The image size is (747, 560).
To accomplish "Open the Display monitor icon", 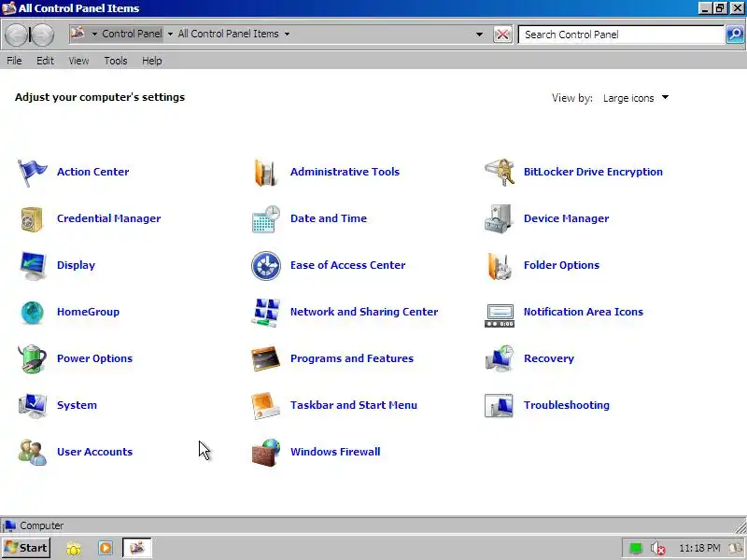I will coord(33,266).
